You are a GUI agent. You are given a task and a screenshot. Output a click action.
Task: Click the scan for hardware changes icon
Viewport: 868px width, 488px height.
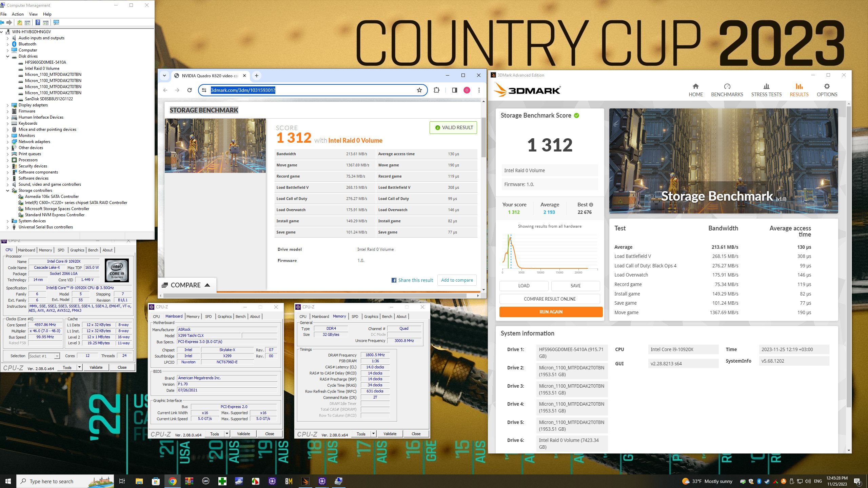56,22
